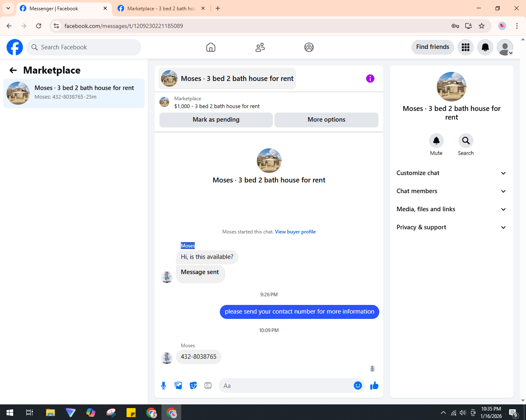Open the emoji picker
Viewport: 526px width, 420px height.
click(358, 385)
